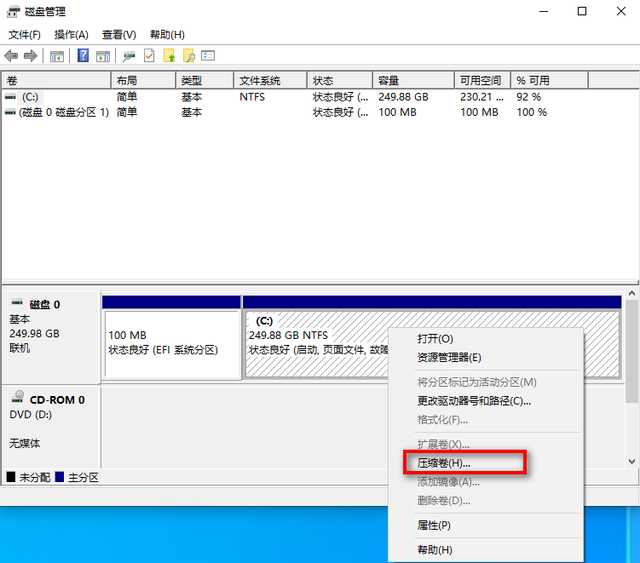This screenshot has height=563, width=640.
Task: Click the drive icon beside (C:) volume row
Action: click(x=10, y=97)
